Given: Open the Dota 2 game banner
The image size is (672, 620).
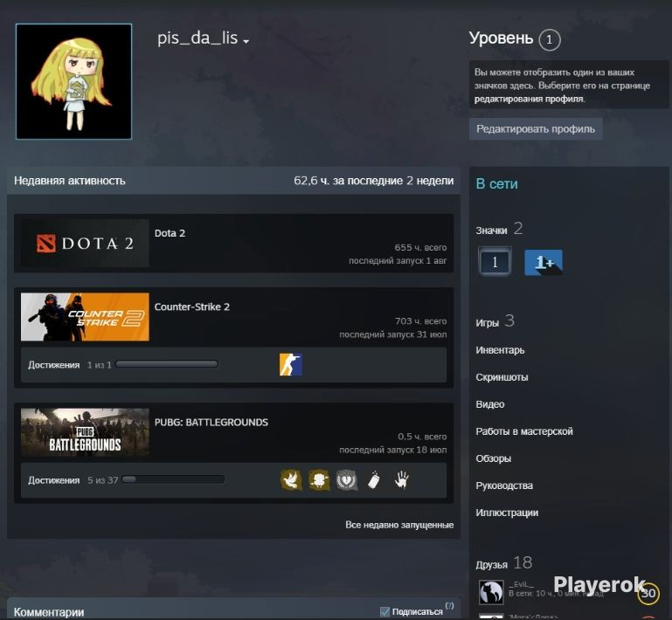Looking at the screenshot, I should (85, 244).
